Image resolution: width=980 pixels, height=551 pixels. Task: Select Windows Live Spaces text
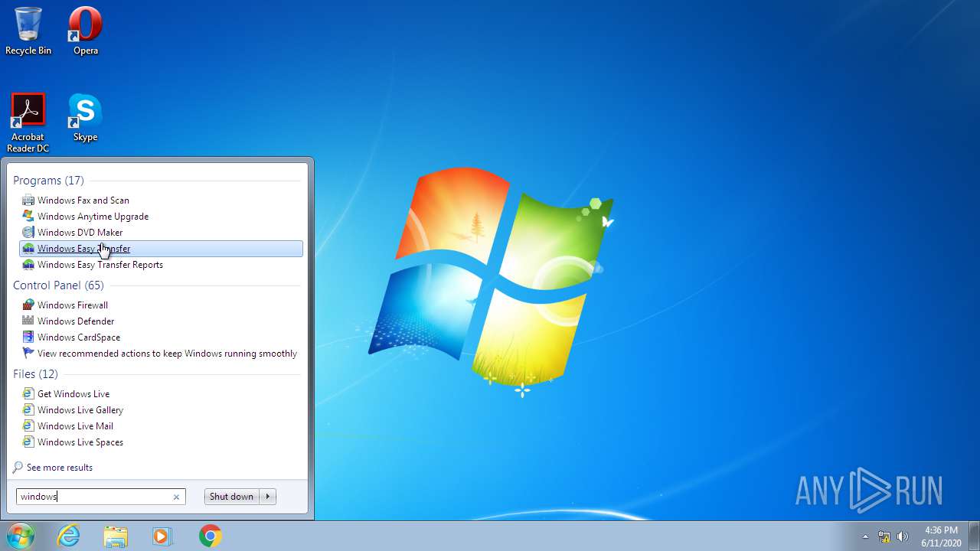point(80,442)
